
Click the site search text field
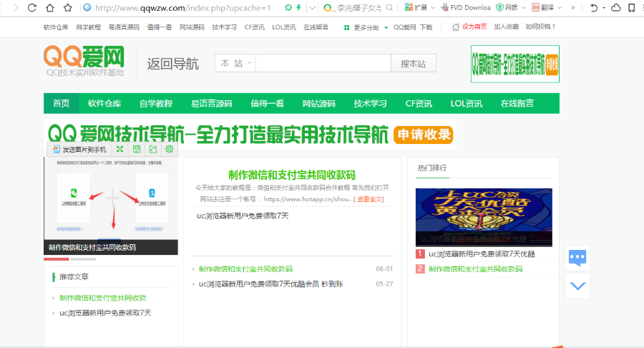(x=323, y=63)
